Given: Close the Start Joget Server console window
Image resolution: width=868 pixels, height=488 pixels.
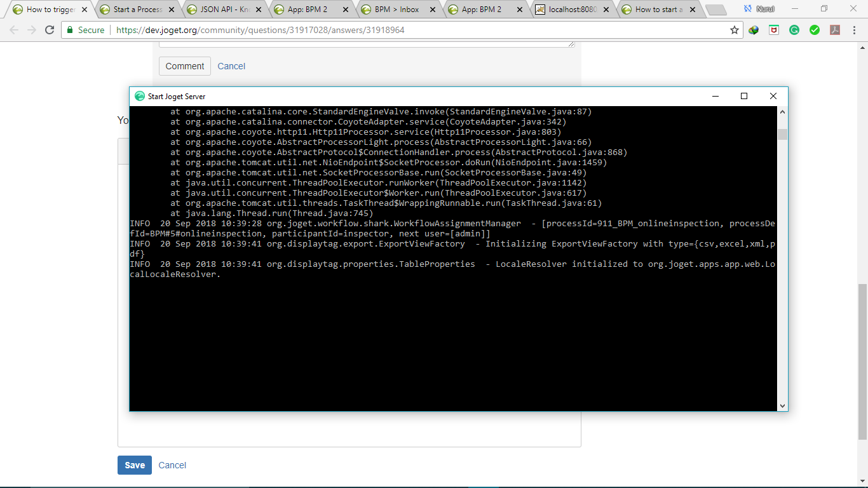Looking at the screenshot, I should (x=773, y=96).
